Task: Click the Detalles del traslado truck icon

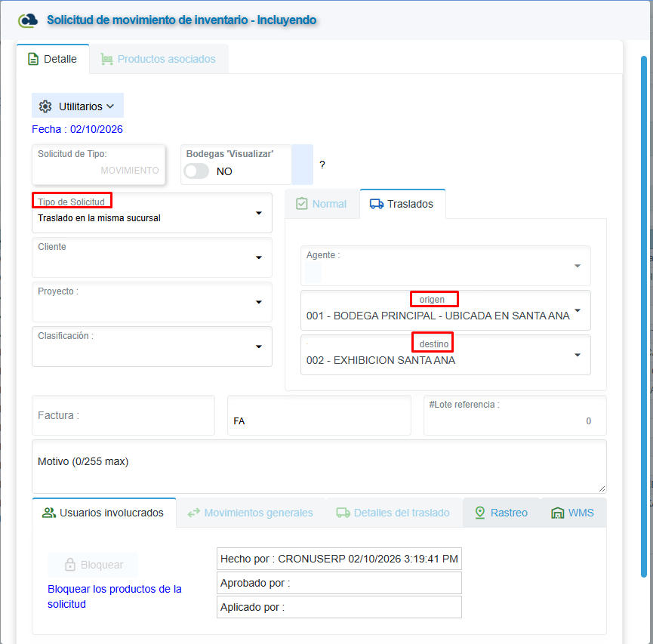Action: pyautogui.click(x=343, y=513)
